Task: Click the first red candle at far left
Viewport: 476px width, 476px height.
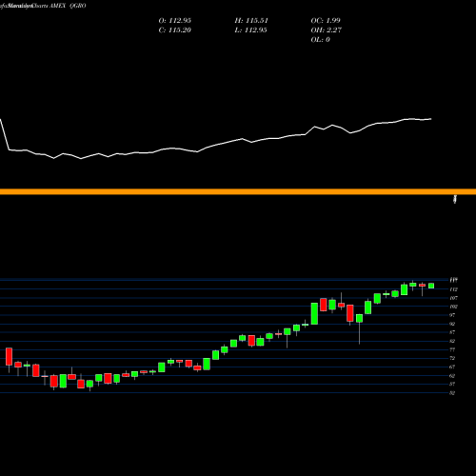Action: (9, 357)
